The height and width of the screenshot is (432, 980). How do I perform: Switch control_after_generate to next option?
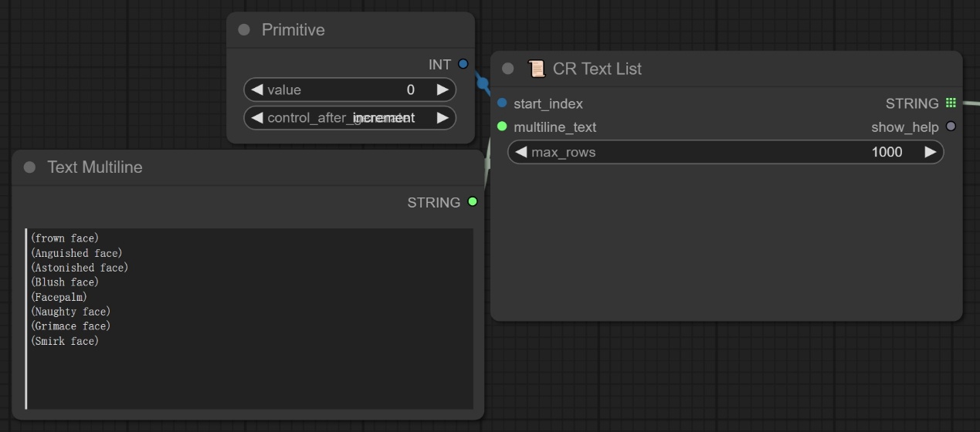pyautogui.click(x=443, y=117)
